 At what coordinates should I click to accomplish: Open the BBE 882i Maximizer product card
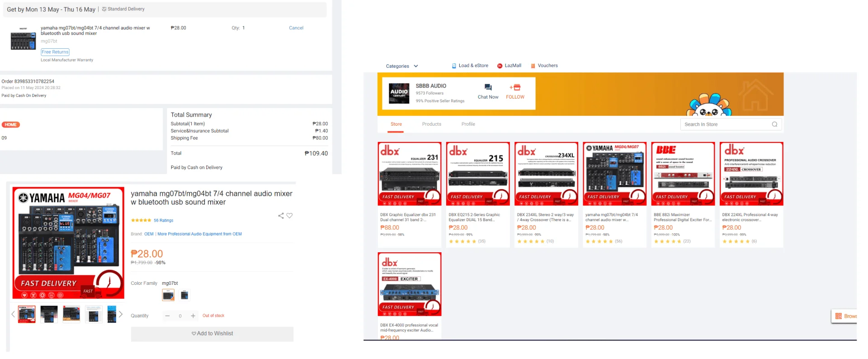tap(683, 194)
